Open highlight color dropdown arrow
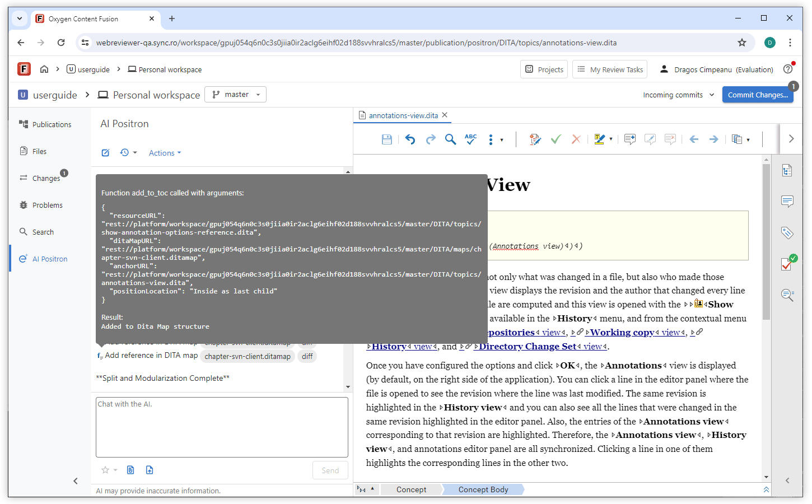 [x=611, y=139]
